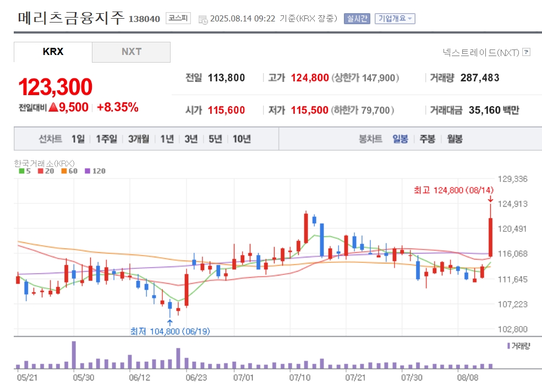
Task: Select the 일봉 daily candle chart
Action: click(400, 139)
